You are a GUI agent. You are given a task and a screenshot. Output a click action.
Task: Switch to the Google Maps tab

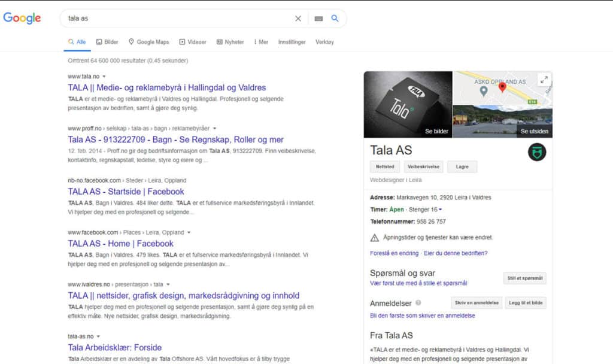pos(148,42)
